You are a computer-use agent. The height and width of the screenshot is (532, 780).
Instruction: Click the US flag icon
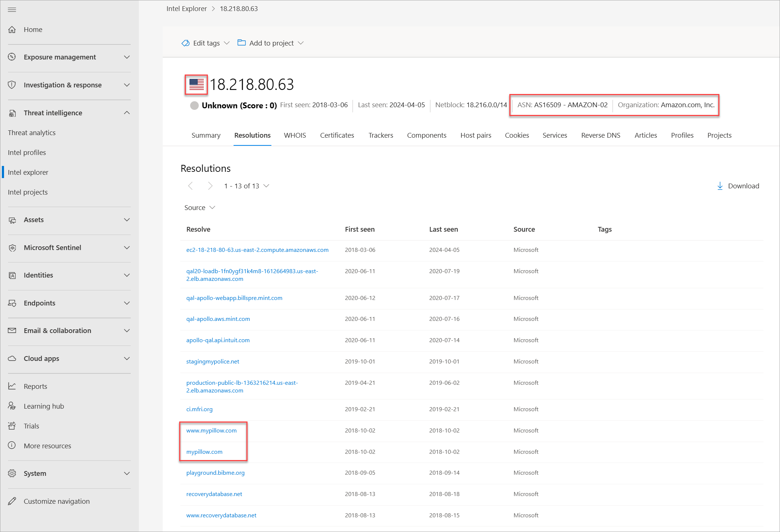tap(196, 84)
